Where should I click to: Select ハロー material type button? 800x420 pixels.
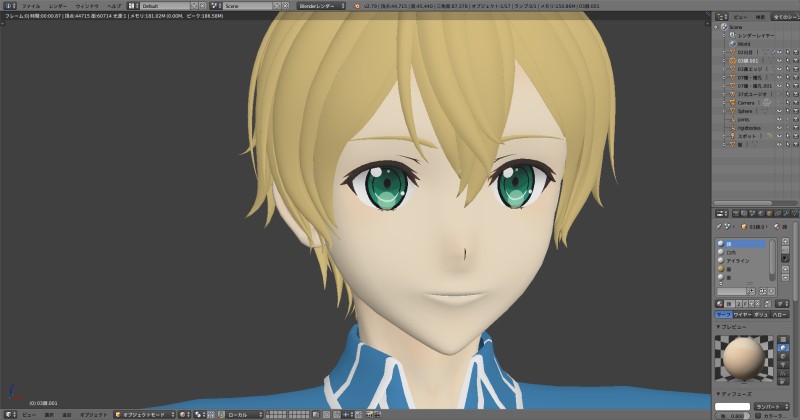pyautogui.click(x=780, y=315)
